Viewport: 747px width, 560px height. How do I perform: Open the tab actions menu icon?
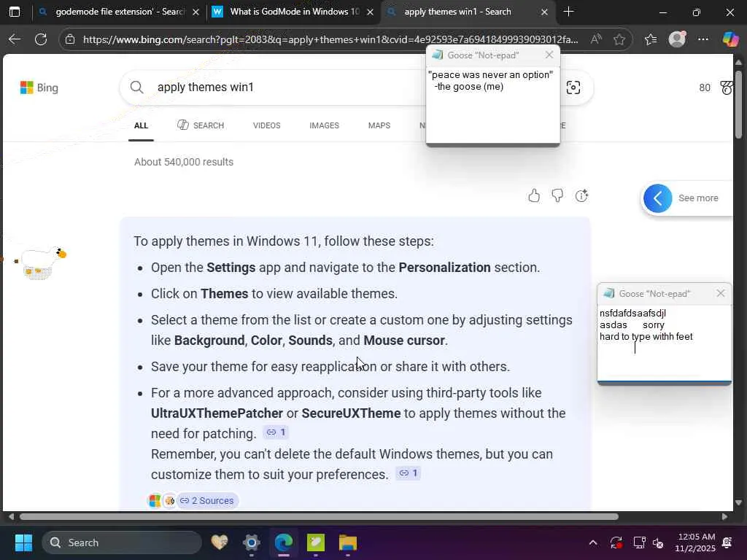pos(15,12)
